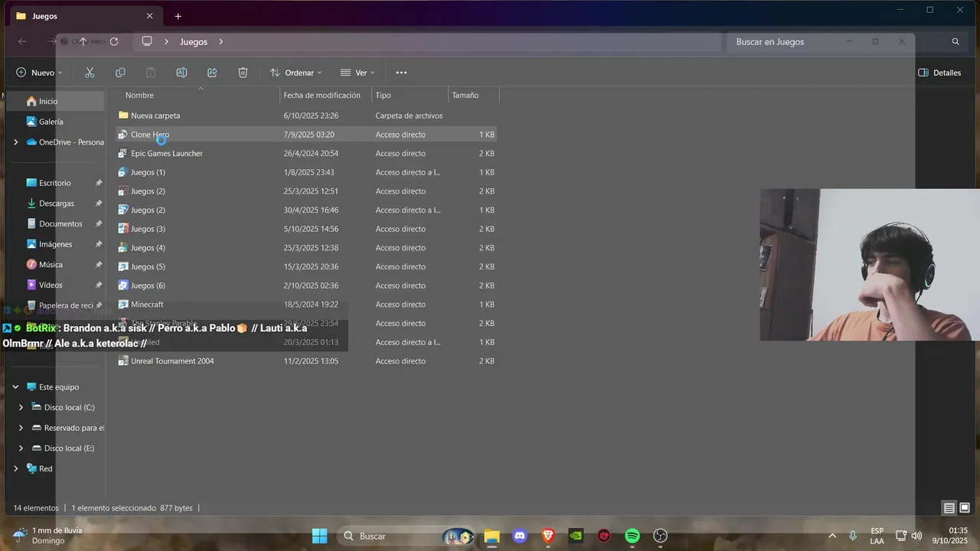The width and height of the screenshot is (980, 551).
Task: Click File Explorer icon in taskbar
Action: [492, 536]
